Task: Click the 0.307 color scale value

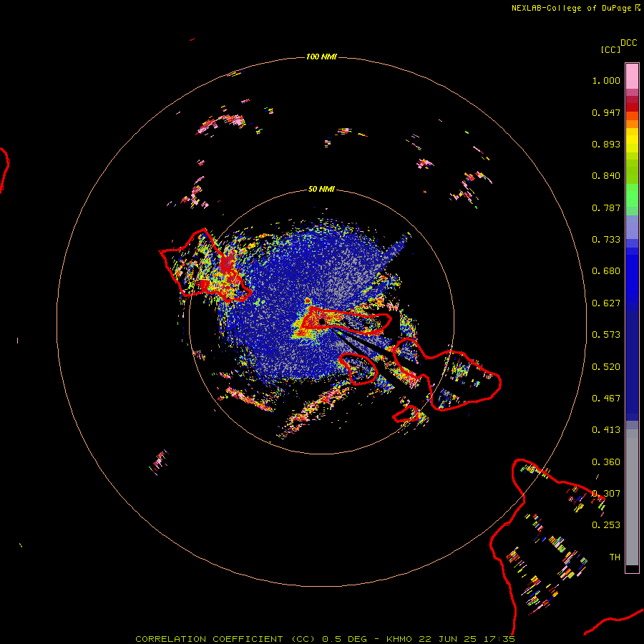Action: pos(606,494)
